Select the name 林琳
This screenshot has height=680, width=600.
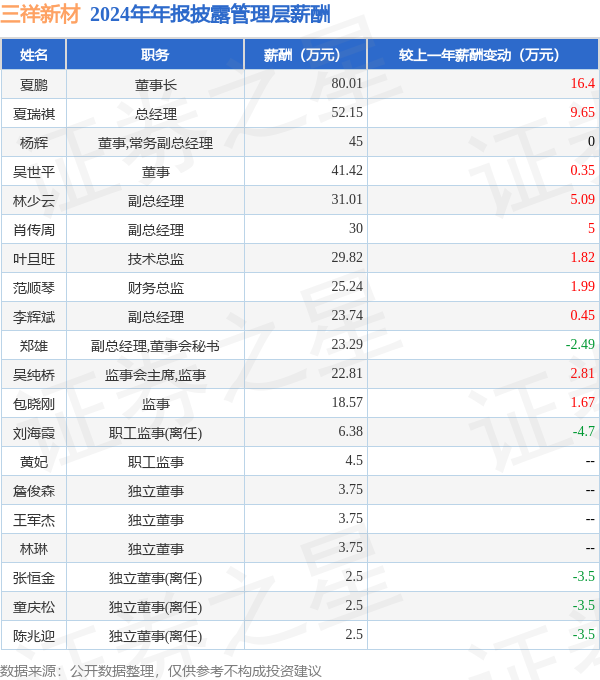point(34,549)
